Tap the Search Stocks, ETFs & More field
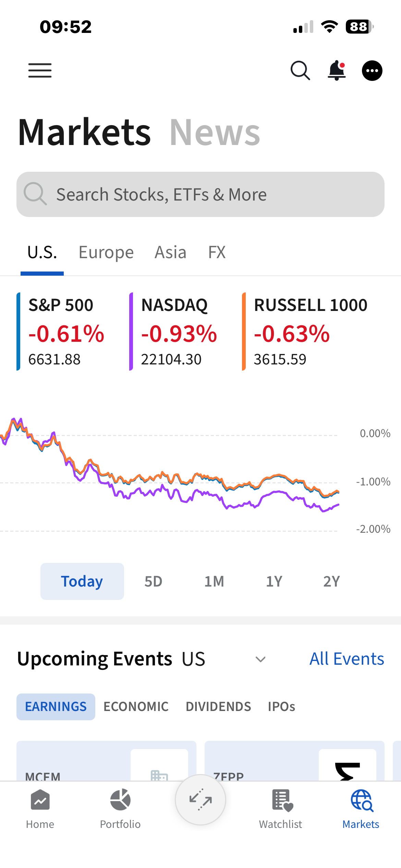Image resolution: width=401 pixels, height=868 pixels. click(200, 194)
